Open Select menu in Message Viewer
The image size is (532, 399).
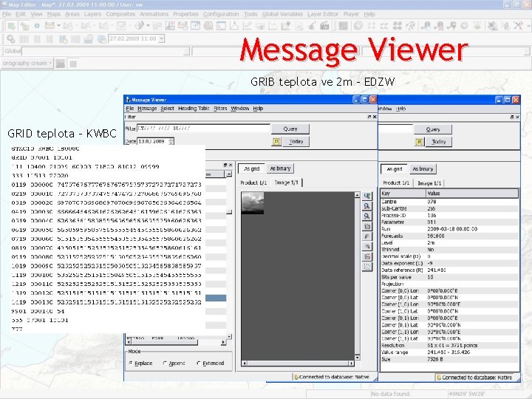click(x=167, y=109)
